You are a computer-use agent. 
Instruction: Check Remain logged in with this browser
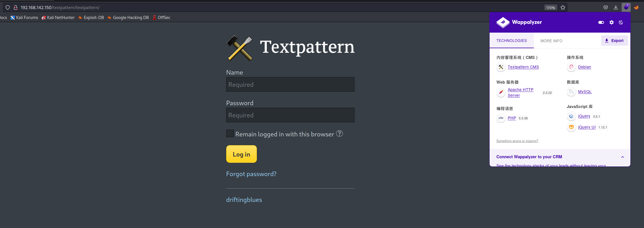tap(230, 134)
